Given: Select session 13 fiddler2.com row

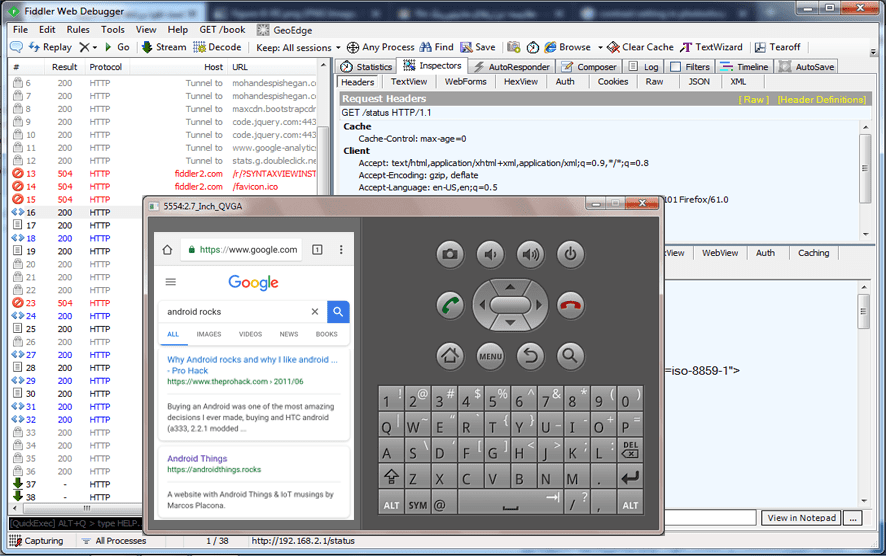Looking at the screenshot, I should click(x=164, y=173).
